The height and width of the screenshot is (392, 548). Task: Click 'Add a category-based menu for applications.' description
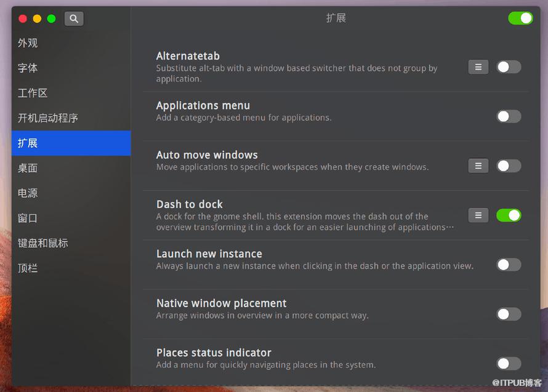(x=244, y=118)
